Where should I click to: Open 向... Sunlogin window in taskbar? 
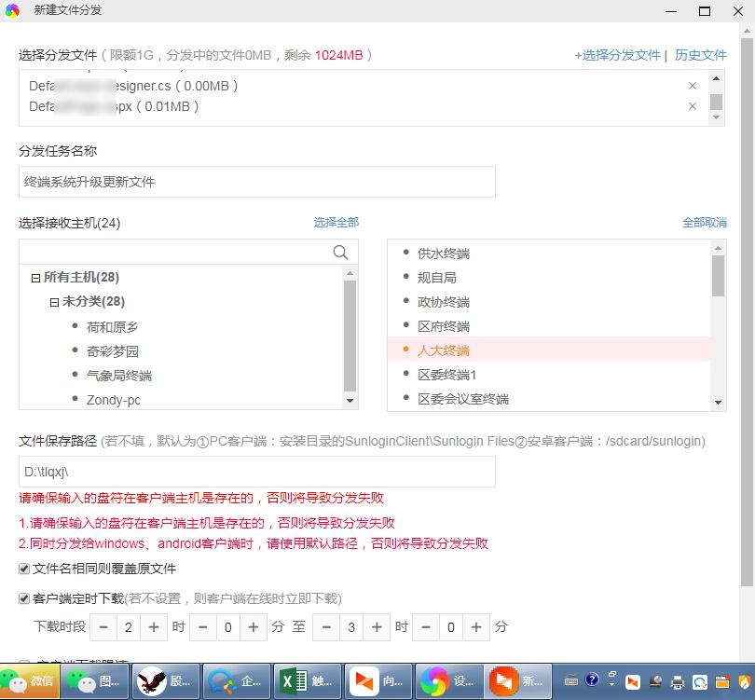(379, 680)
